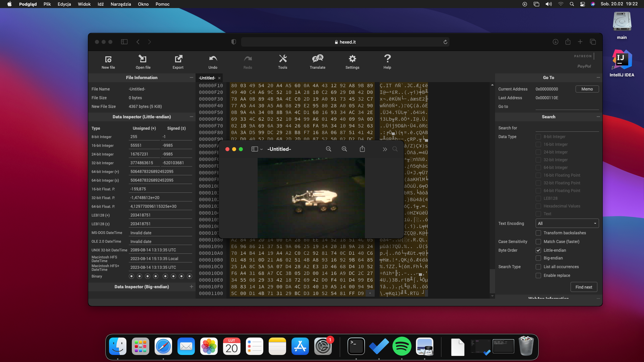The height and width of the screenshot is (362, 644).
Task: Toggle Match Case (faster) checkbox
Action: 538,242
